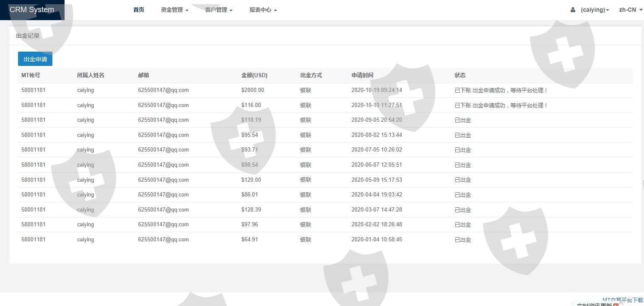644x306 pixels.
Task: Select the $2000.00 withdrawal row amount
Action: (252, 90)
